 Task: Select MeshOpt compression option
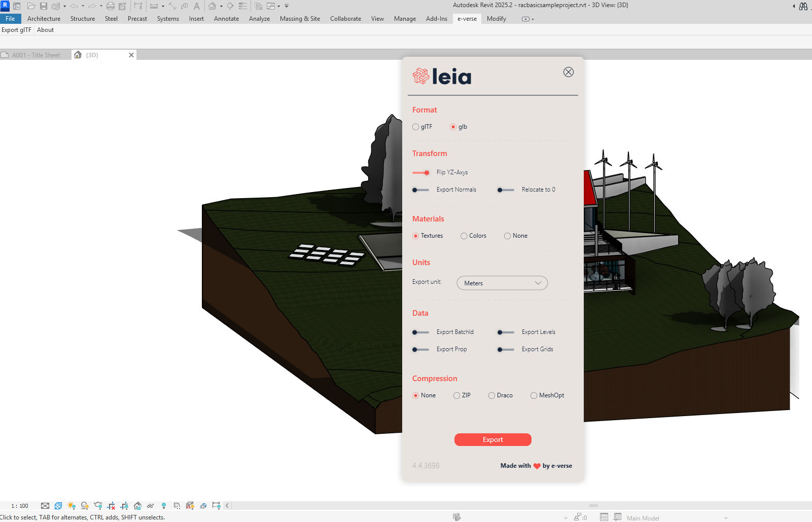pos(534,395)
